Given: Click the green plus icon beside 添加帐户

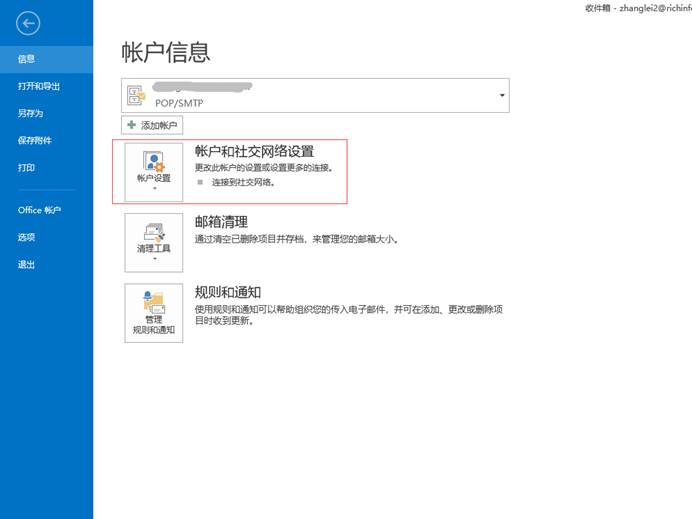Looking at the screenshot, I should click(x=131, y=125).
